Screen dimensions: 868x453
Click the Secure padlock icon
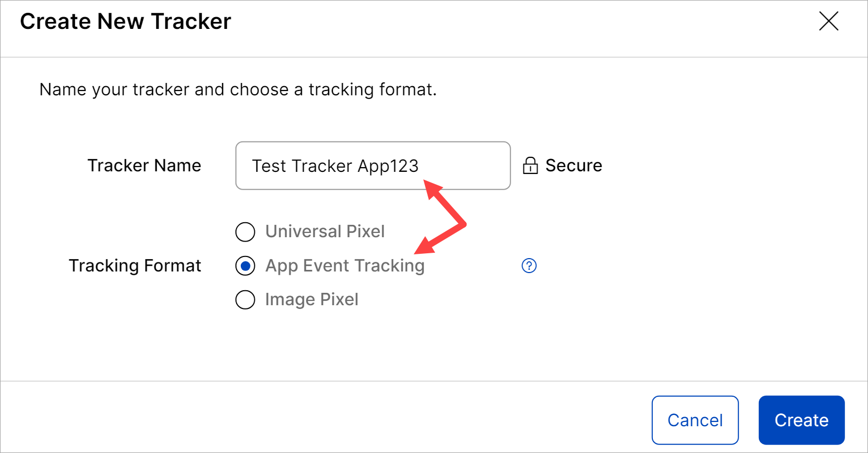coord(530,165)
